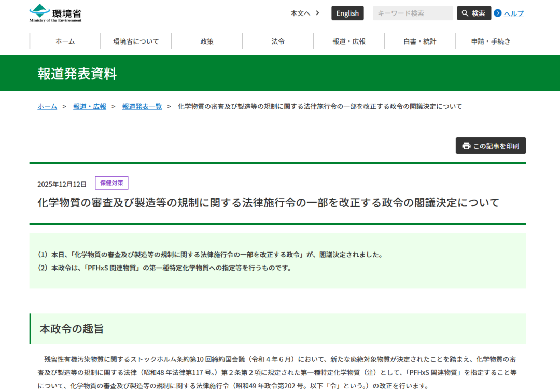Click the ホーム breadcrumb link

(x=47, y=106)
